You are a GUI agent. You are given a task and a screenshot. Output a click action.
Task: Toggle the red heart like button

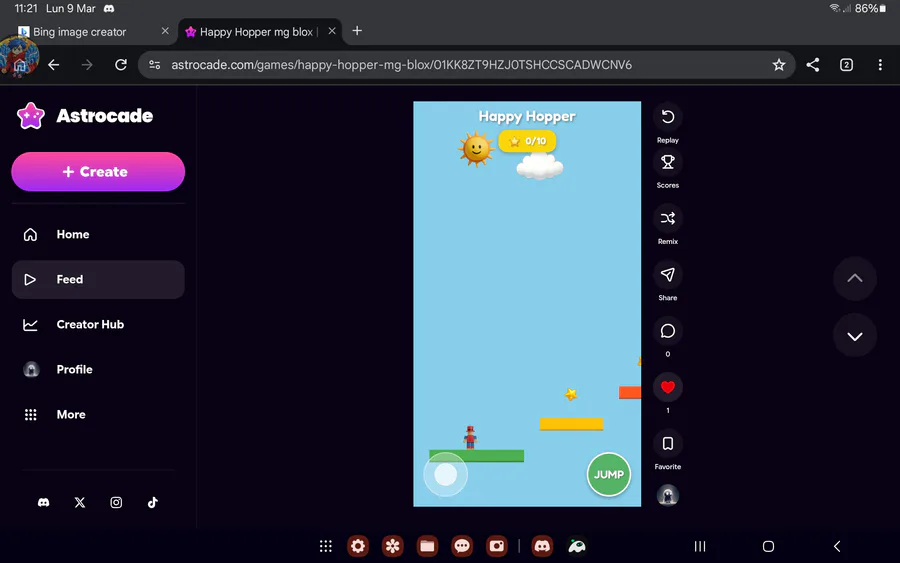(x=668, y=387)
